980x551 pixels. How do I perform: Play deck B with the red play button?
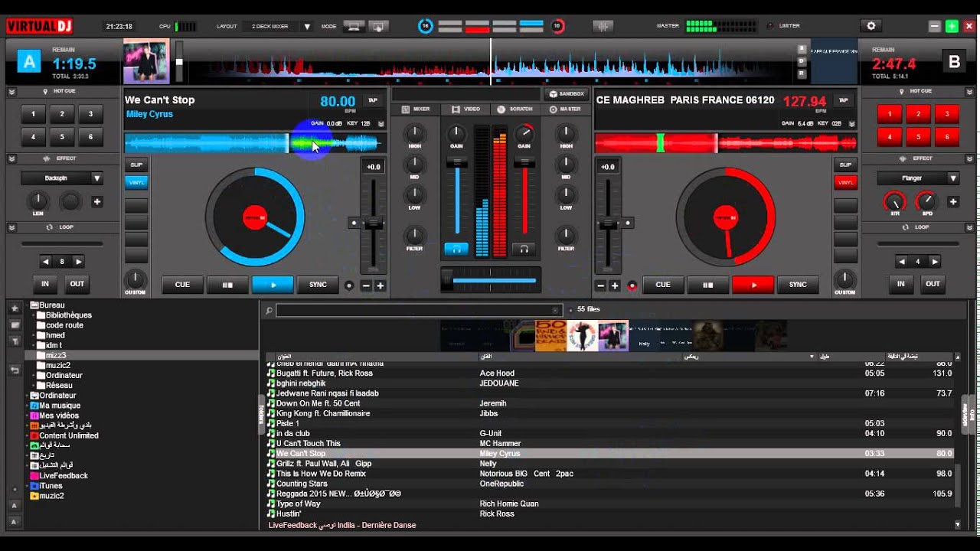click(753, 285)
